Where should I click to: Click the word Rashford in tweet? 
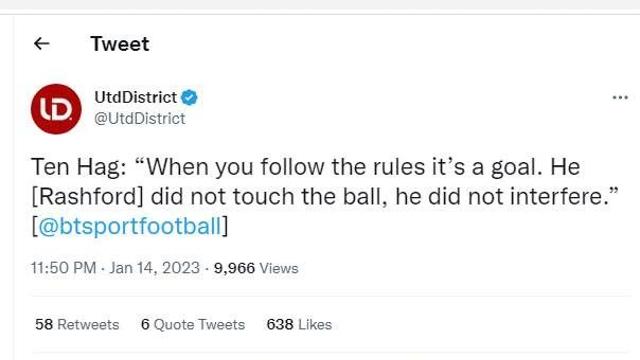click(x=87, y=197)
